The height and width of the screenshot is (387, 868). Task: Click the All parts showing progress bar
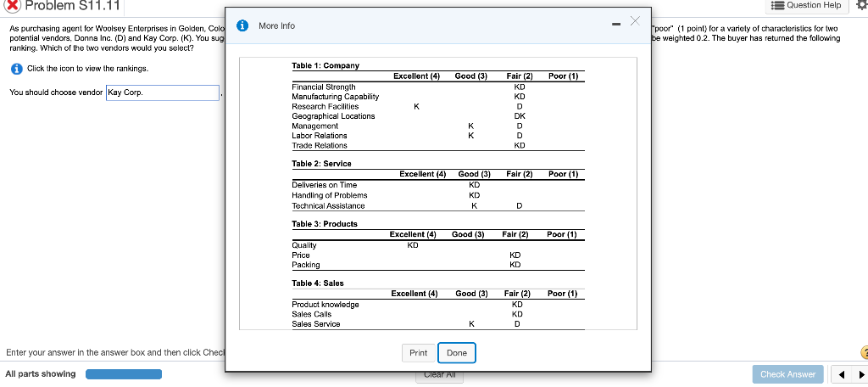coord(124,374)
